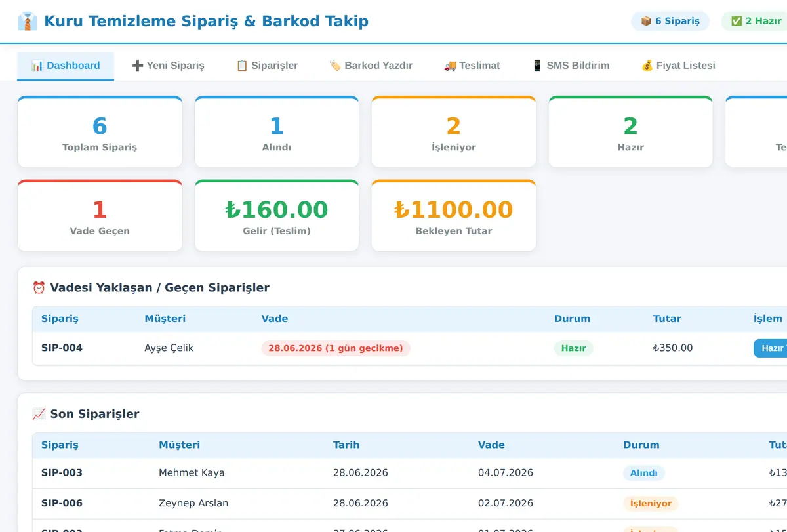Viewport: 787px width, 532px height.
Task: Select the Bekleyen Tutar stat card
Action: (x=454, y=216)
